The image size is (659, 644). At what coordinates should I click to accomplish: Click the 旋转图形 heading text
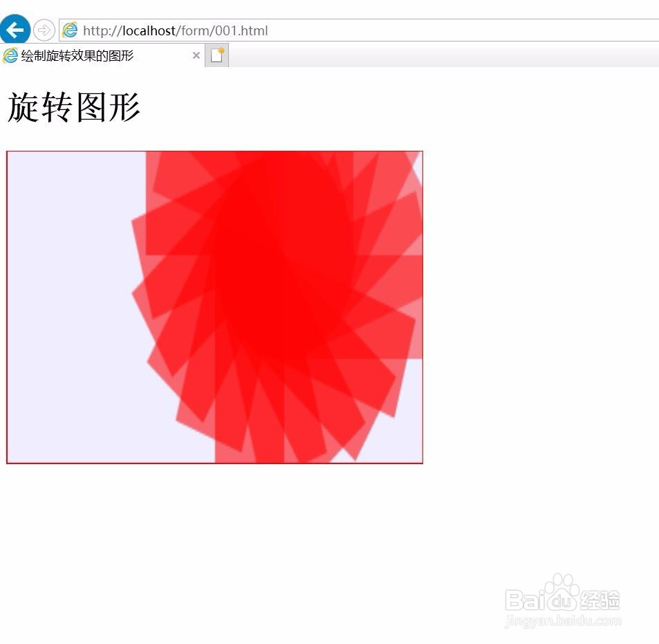(x=73, y=107)
